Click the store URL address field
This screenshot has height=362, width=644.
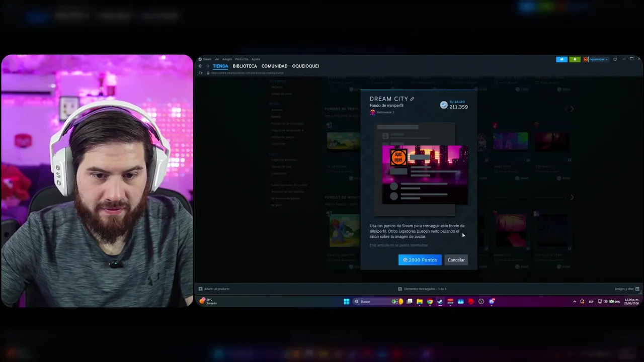pyautogui.click(x=247, y=73)
